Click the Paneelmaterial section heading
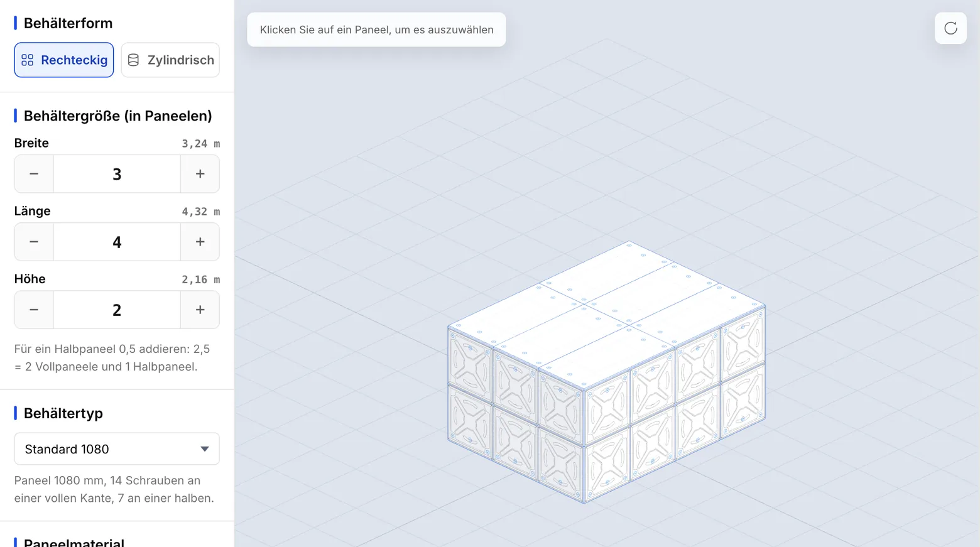Image resolution: width=980 pixels, height=547 pixels. [74, 542]
